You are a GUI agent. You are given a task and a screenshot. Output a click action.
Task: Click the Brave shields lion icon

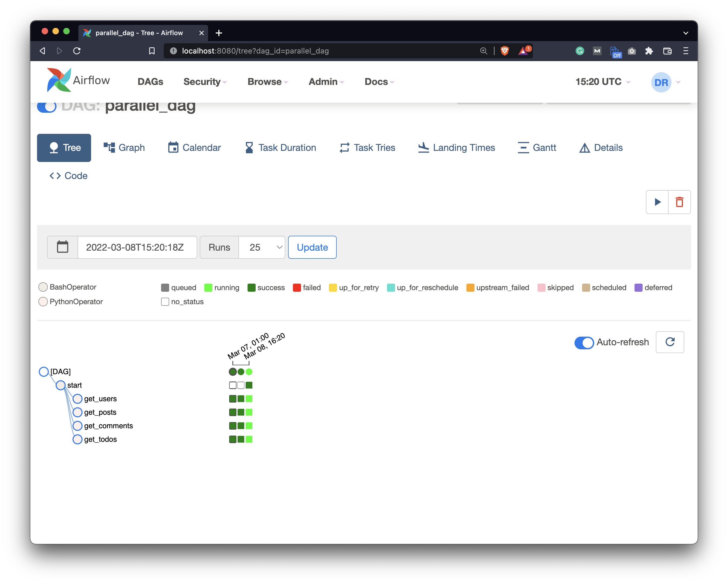(505, 51)
